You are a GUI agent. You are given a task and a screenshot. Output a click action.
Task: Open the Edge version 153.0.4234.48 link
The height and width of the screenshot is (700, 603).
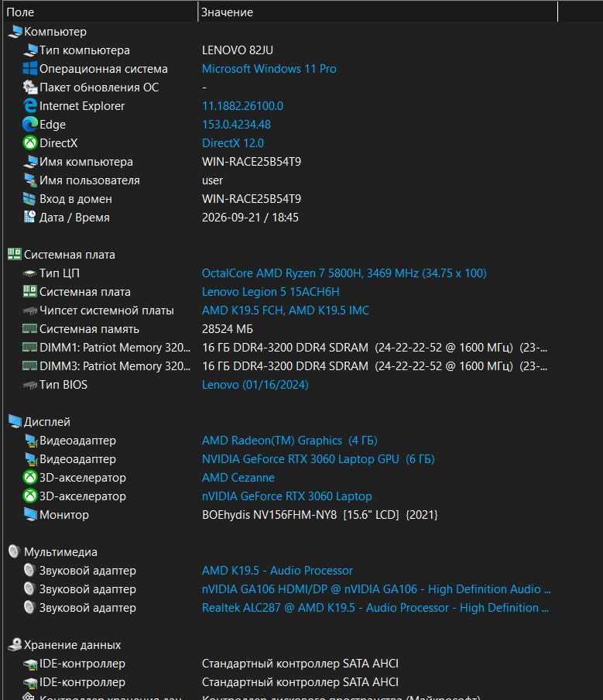236,125
